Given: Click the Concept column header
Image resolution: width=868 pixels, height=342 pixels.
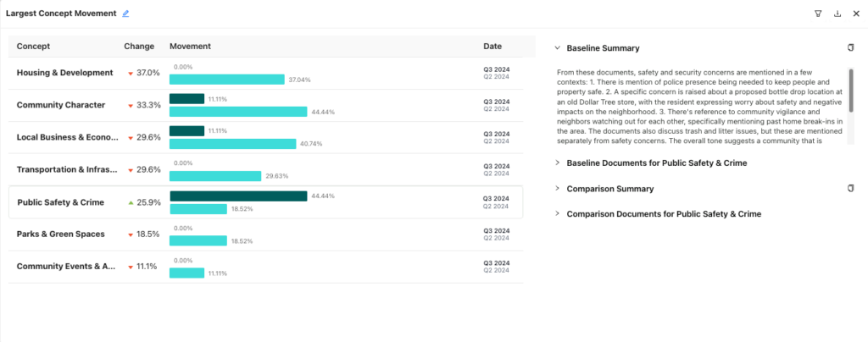Looking at the screenshot, I should click(33, 46).
